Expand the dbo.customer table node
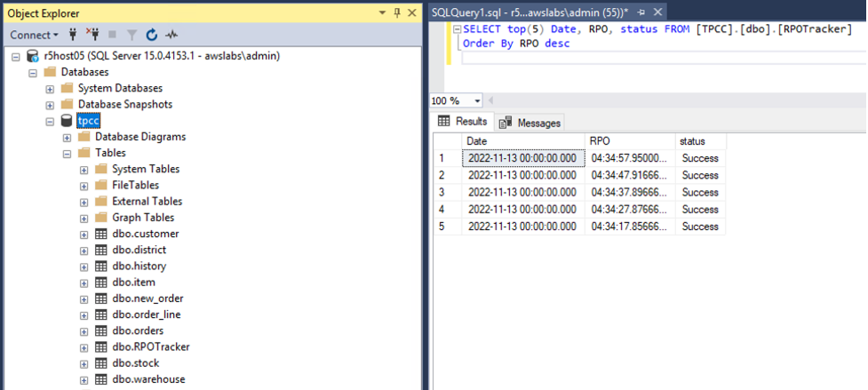Viewport: 868px width, 390px height. click(84, 235)
